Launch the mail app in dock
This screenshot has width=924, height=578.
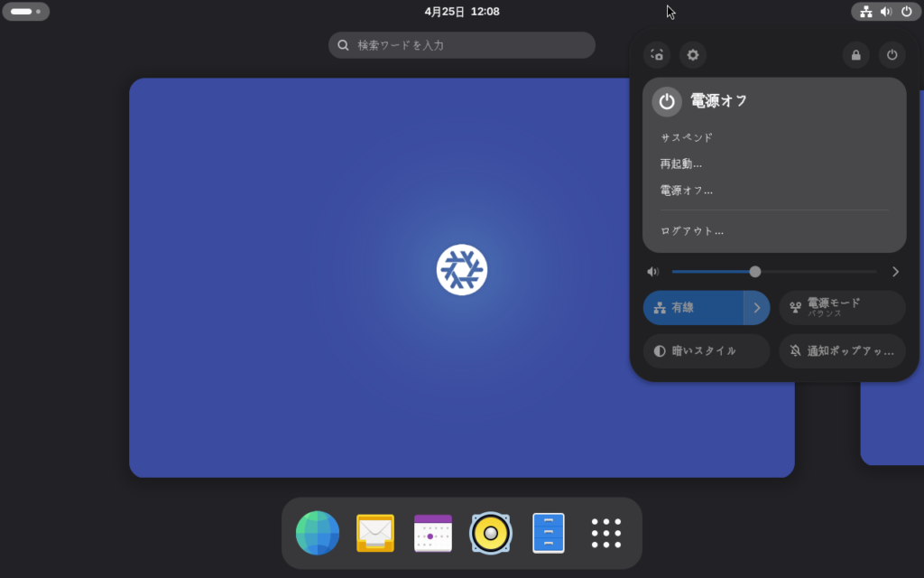(x=375, y=533)
